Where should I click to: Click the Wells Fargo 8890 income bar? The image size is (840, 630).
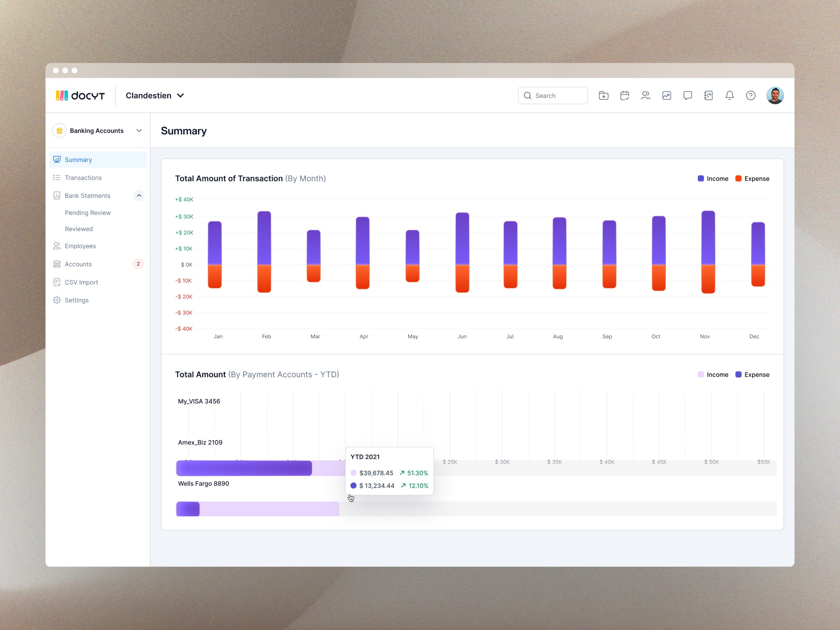click(x=269, y=509)
